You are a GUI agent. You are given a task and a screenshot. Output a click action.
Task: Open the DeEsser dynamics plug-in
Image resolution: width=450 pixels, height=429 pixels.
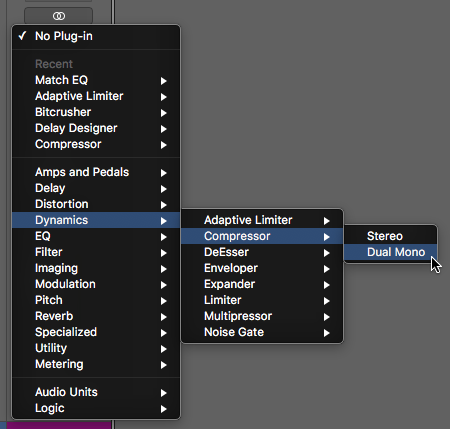(x=262, y=252)
